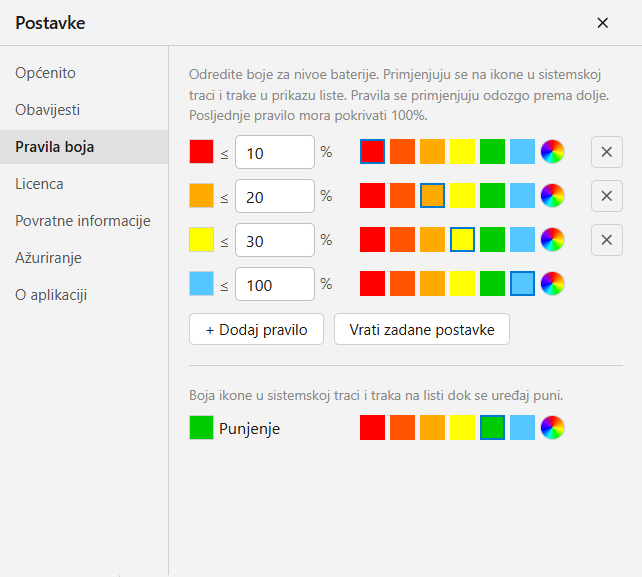Pick red swatch for the 10% rule
Image resolution: width=642 pixels, height=577 pixels.
tap(372, 152)
